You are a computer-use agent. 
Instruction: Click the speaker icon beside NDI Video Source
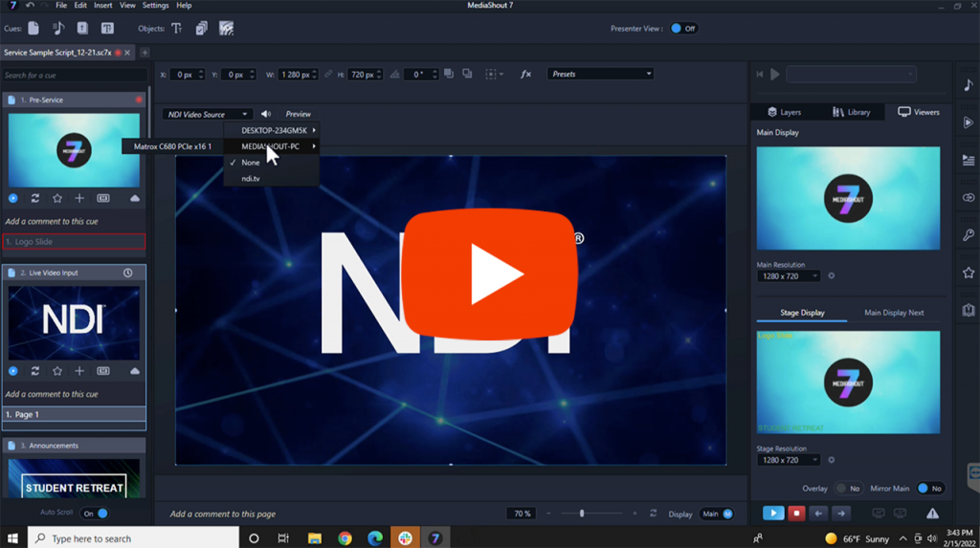[x=266, y=115]
